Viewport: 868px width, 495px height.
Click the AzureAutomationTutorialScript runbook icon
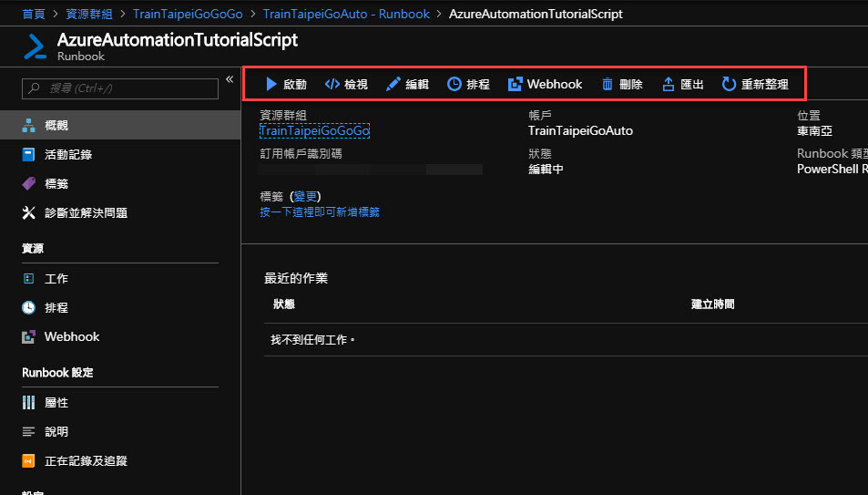(35, 46)
